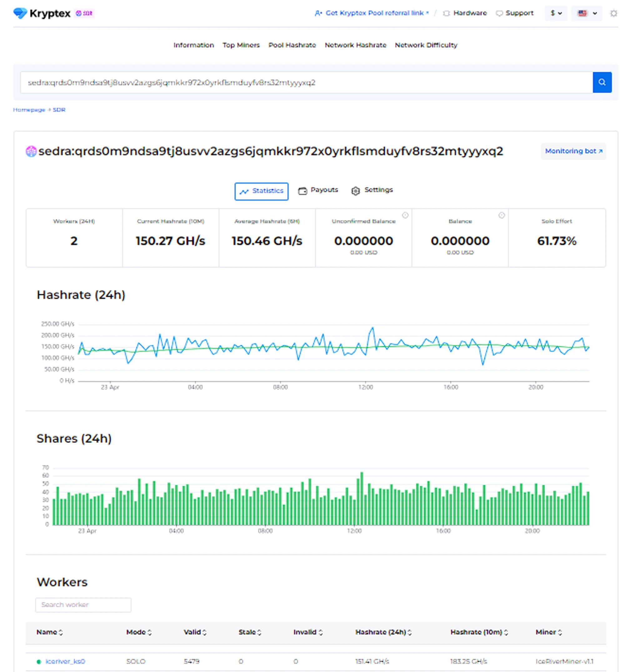Viewport: 625px width, 672px height.
Task: Click the Kryptex diamond logo
Action: (x=20, y=13)
